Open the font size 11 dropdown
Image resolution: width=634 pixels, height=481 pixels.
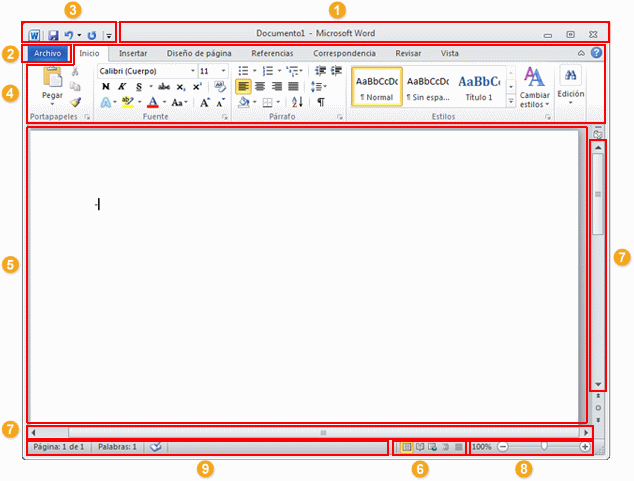click(x=223, y=71)
